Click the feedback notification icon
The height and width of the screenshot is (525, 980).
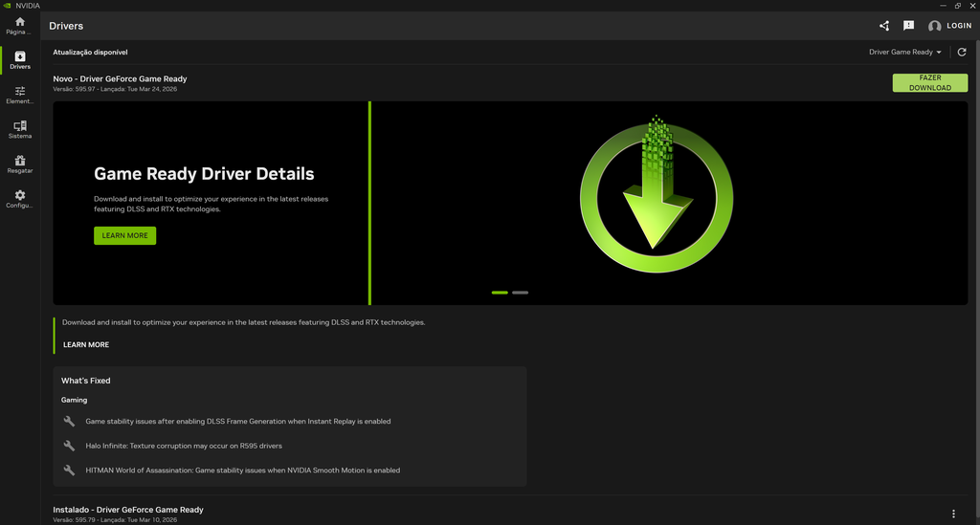pyautogui.click(x=908, y=26)
